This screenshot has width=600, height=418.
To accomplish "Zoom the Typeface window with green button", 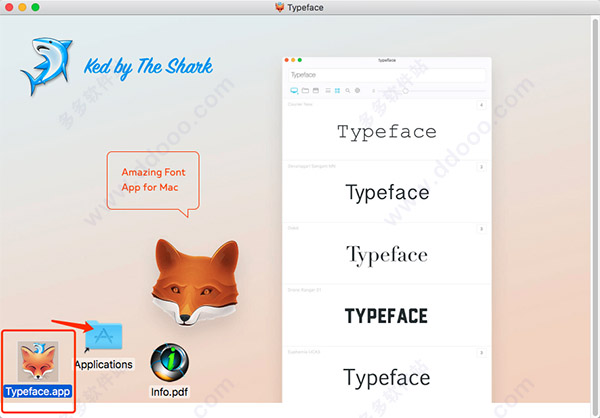I will pos(35,7).
